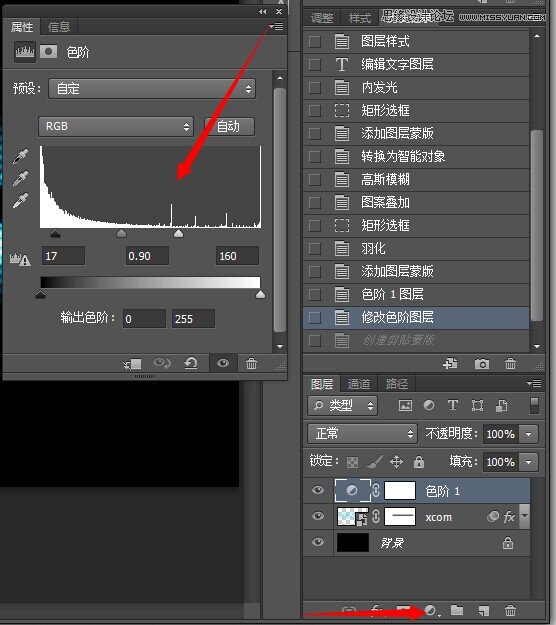
Task: Toggle the checkbox for 羽化
Action: [x=315, y=249]
